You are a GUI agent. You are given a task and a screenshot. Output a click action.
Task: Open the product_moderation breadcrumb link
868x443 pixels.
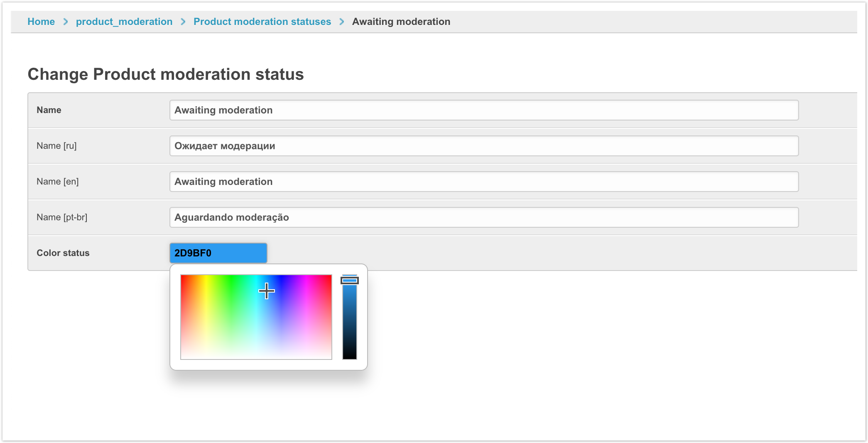(x=124, y=22)
